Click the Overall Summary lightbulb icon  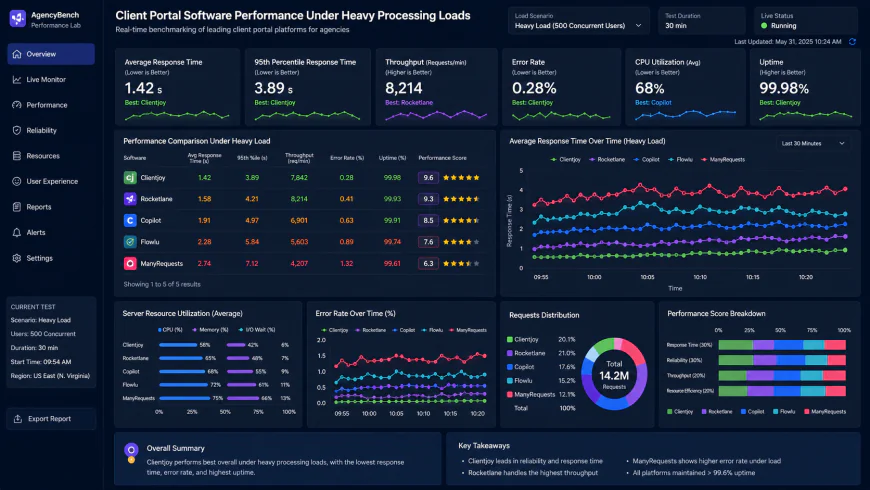coord(131,452)
